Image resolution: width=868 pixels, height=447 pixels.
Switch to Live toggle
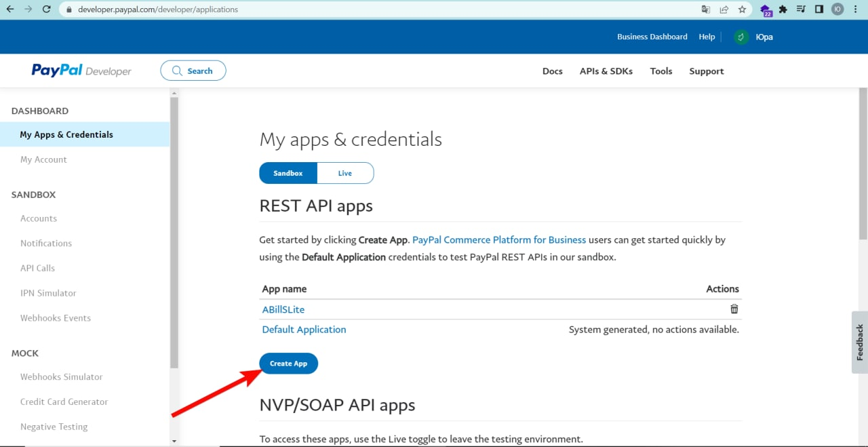pyautogui.click(x=345, y=173)
